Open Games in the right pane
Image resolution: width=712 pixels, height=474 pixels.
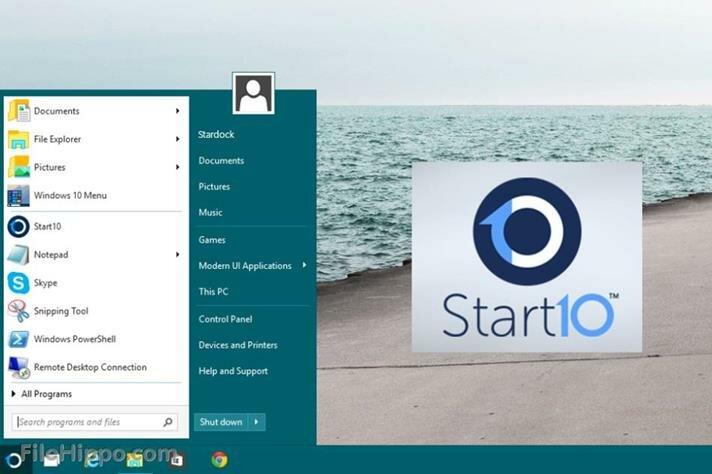212,240
